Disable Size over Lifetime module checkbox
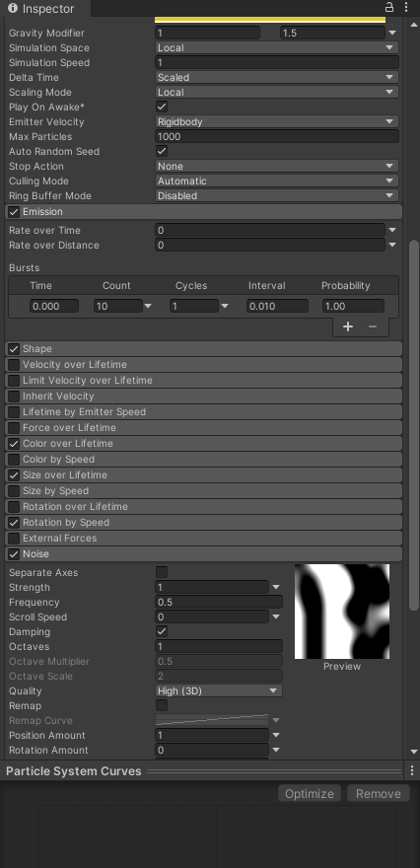 pyautogui.click(x=14, y=475)
